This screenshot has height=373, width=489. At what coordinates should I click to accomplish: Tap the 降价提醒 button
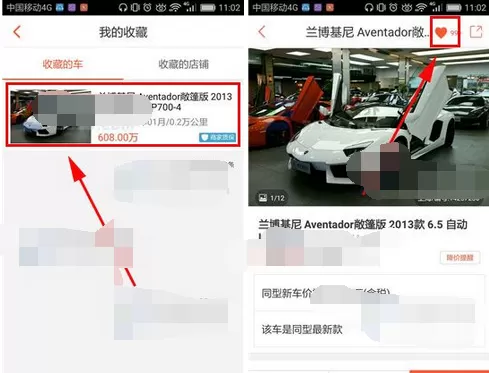[x=460, y=257]
